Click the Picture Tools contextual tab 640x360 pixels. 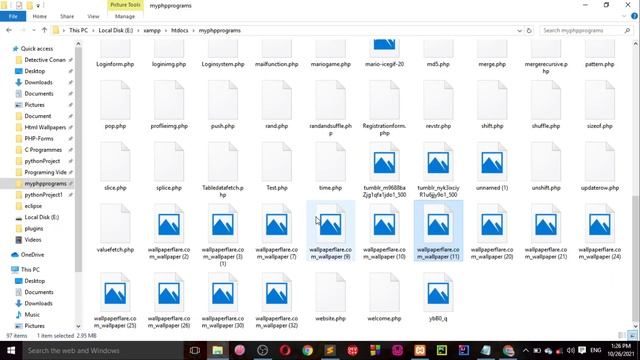125,5
